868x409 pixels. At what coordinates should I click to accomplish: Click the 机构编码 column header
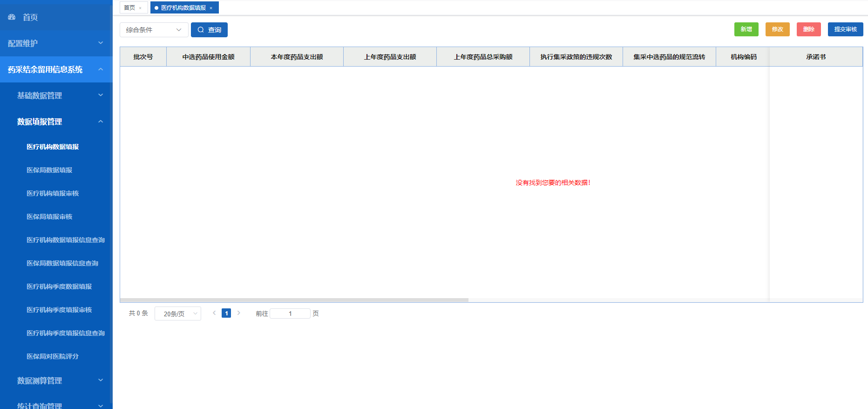[743, 57]
